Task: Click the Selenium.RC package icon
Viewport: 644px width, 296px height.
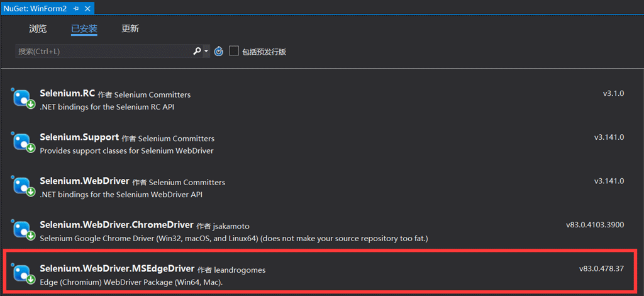Action: click(23, 100)
